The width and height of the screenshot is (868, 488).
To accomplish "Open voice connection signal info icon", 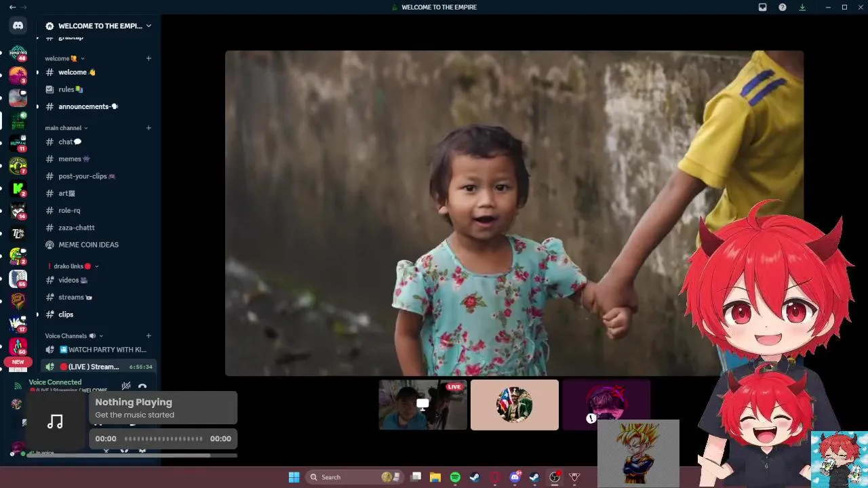I will [x=18, y=385].
